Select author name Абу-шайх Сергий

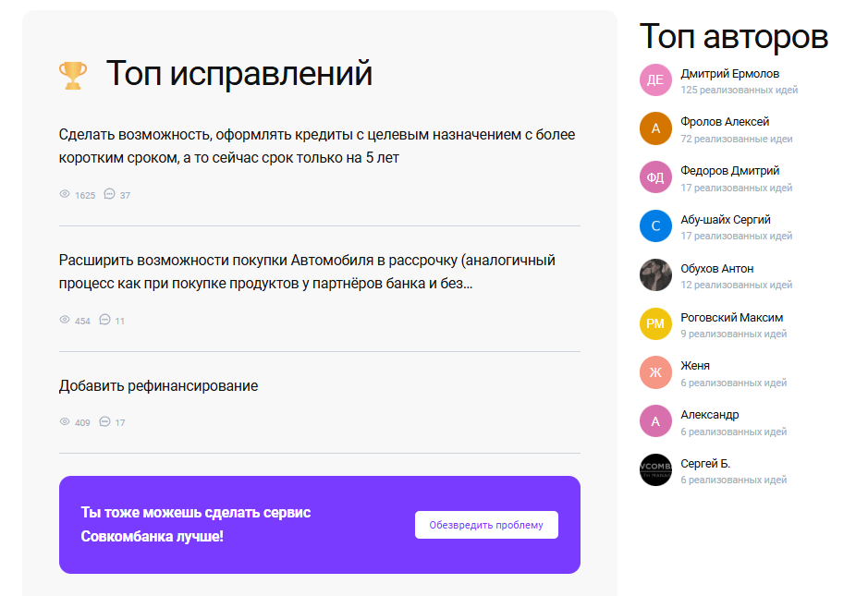726,220
